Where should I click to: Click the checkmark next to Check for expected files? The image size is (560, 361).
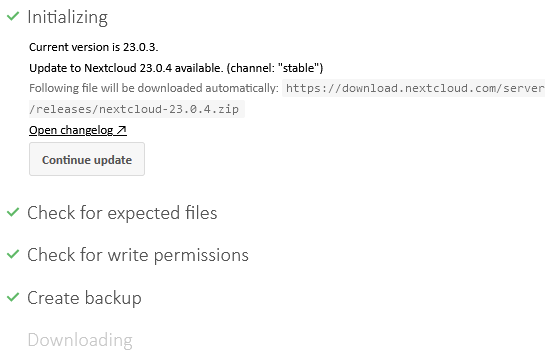13,212
